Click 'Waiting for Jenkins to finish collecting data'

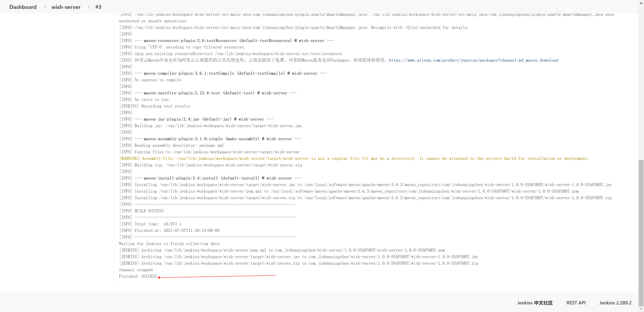(169, 244)
